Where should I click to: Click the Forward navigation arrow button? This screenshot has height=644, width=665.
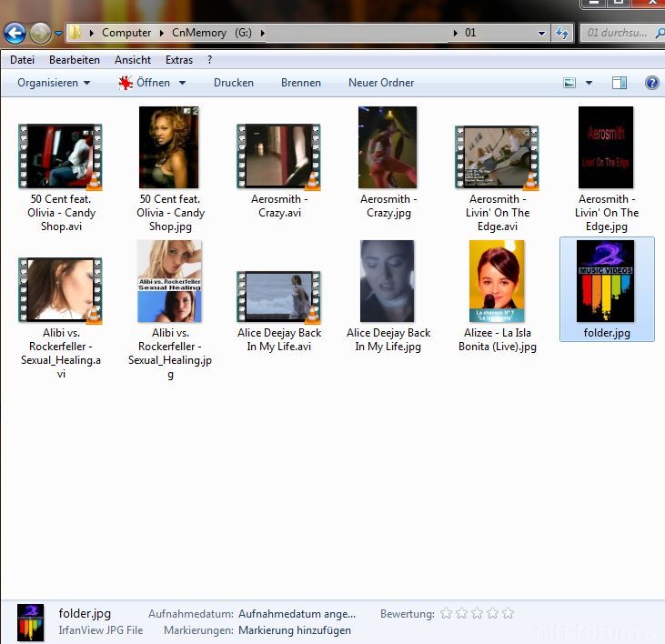[x=40, y=33]
